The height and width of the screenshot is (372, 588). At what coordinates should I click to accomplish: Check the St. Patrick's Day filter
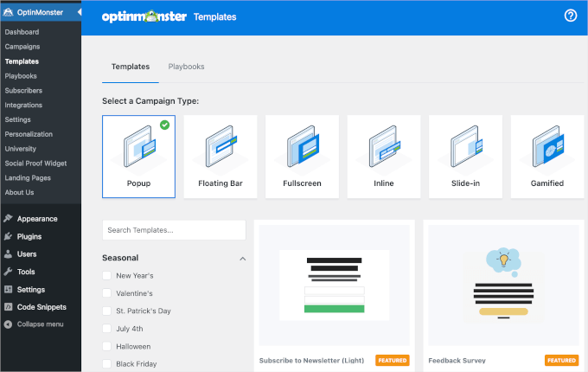(107, 311)
